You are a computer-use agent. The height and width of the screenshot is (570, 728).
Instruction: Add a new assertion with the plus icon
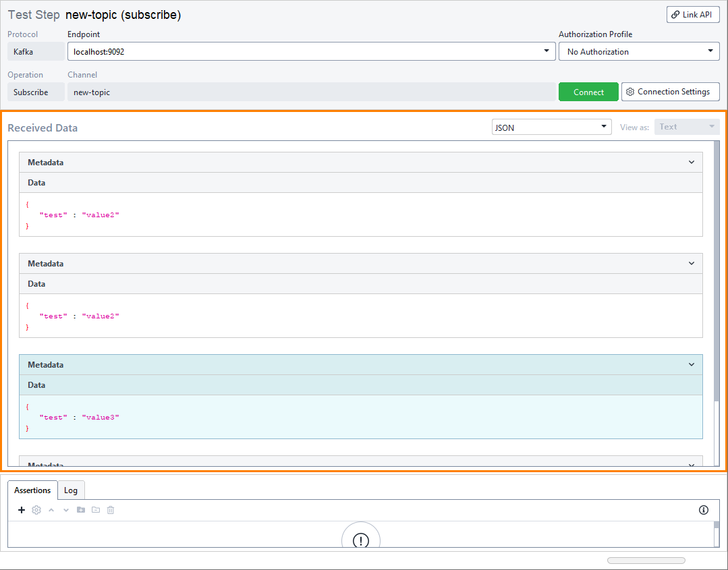(21, 509)
